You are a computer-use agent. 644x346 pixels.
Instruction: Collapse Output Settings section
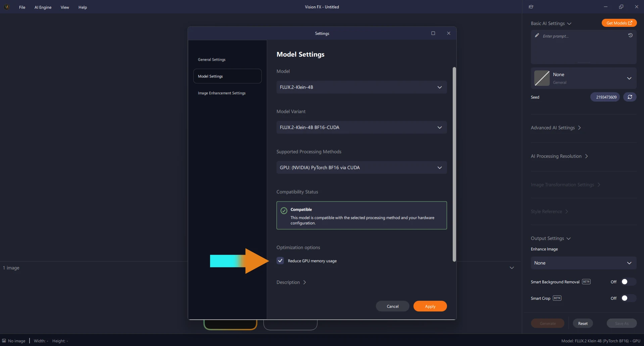[550, 238]
